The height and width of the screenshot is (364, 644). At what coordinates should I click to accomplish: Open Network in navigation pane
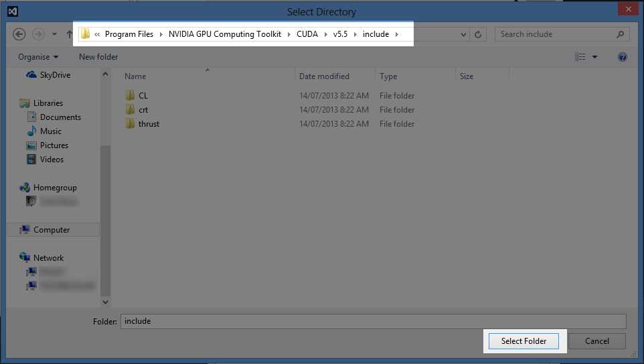[x=48, y=258]
